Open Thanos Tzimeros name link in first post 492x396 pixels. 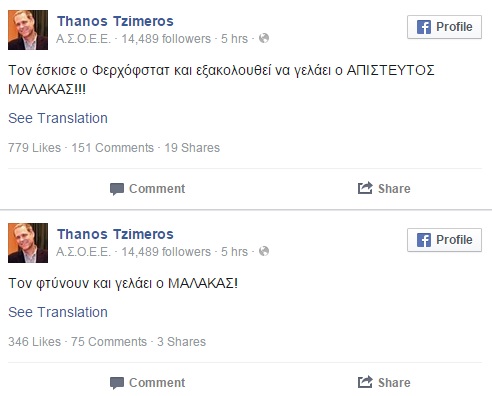click(x=115, y=21)
